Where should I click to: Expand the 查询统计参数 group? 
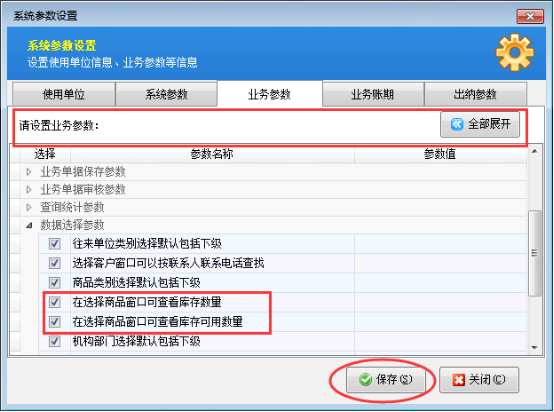coord(29,207)
